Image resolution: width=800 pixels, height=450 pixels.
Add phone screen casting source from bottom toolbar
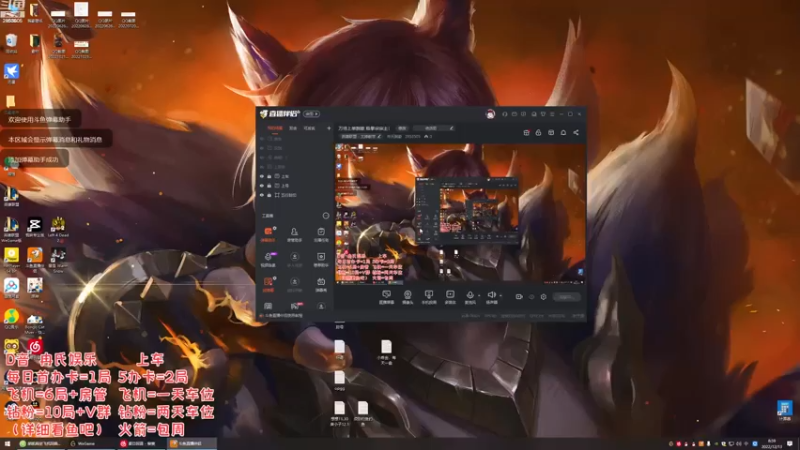[x=429, y=297]
